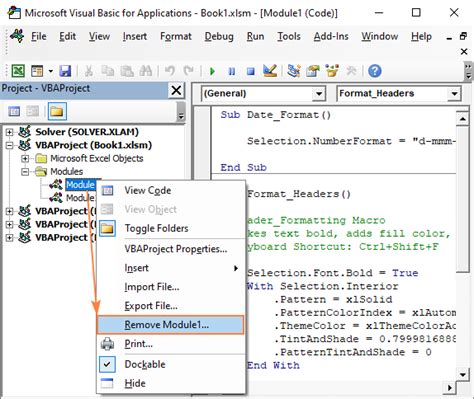Screen dimensions: 474x399
Task: Open the Tools menu
Action: (289, 36)
